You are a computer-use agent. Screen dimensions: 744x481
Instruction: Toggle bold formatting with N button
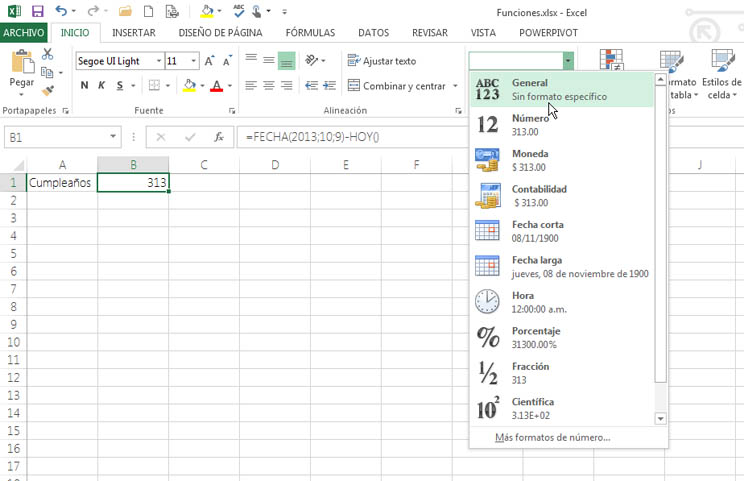(x=84, y=86)
